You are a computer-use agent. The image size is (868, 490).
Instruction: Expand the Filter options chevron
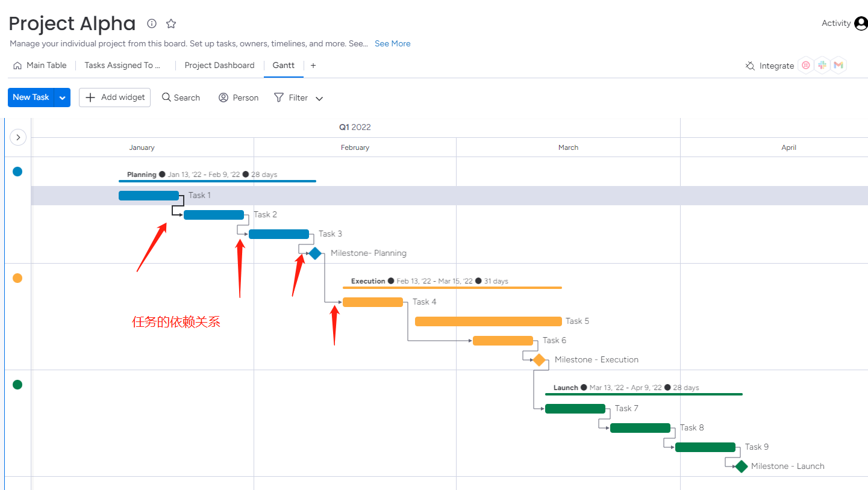319,98
